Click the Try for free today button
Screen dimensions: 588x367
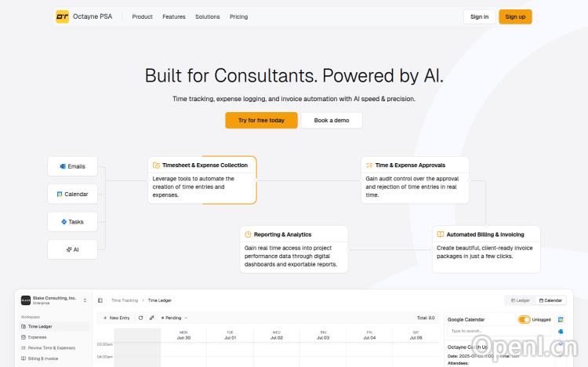(261, 120)
